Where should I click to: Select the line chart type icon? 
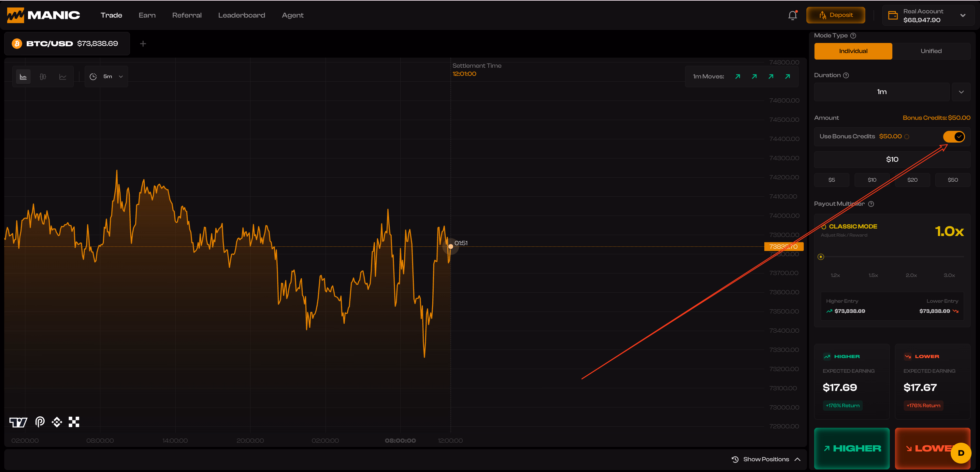click(63, 77)
